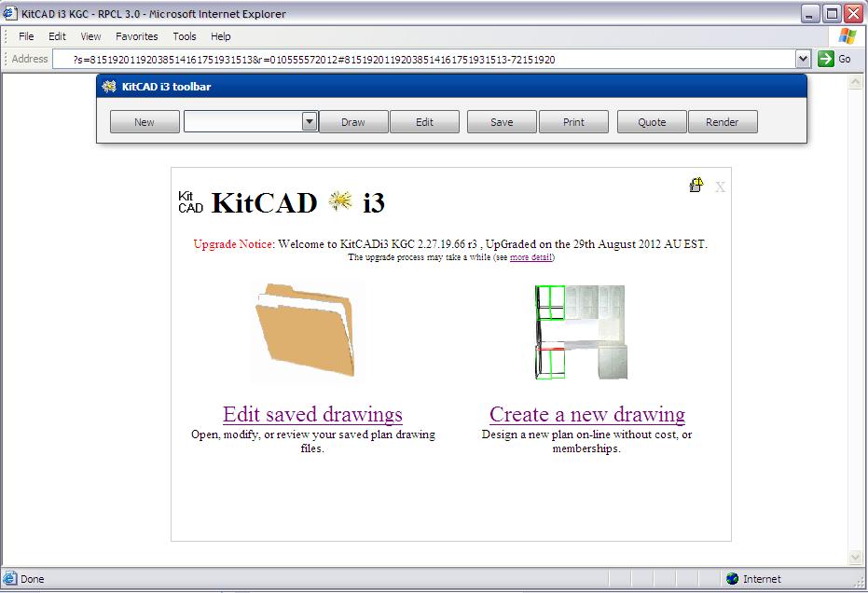
Task: Click the 'Design a new plan on-line' description text
Action: 586,441
